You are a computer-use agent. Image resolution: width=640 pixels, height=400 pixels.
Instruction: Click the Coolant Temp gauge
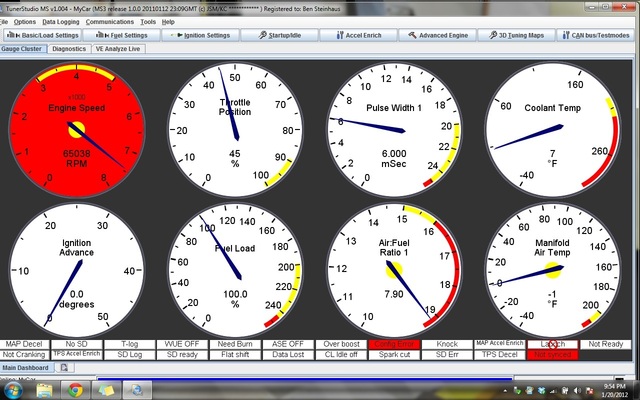pyautogui.click(x=553, y=130)
